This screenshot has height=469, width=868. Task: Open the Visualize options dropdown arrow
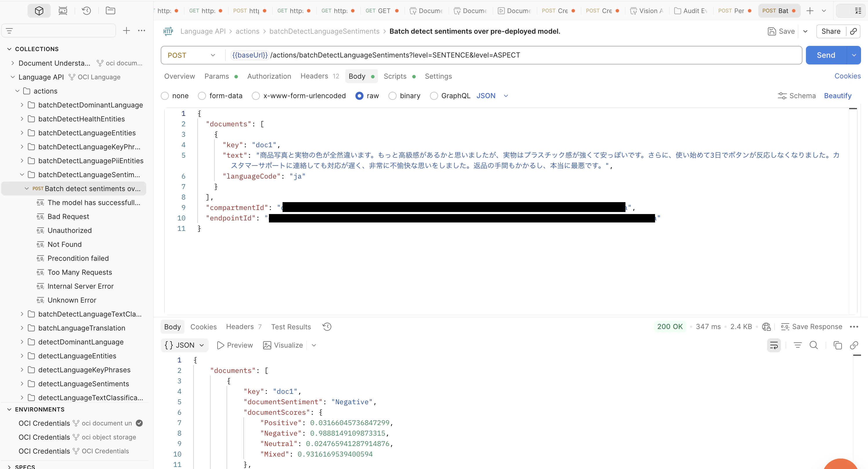tap(314, 345)
